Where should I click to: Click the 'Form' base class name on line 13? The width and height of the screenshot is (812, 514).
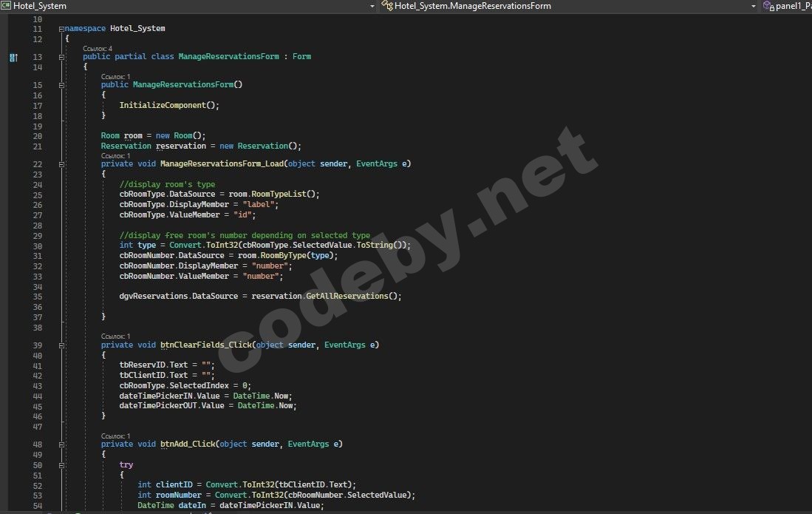301,56
